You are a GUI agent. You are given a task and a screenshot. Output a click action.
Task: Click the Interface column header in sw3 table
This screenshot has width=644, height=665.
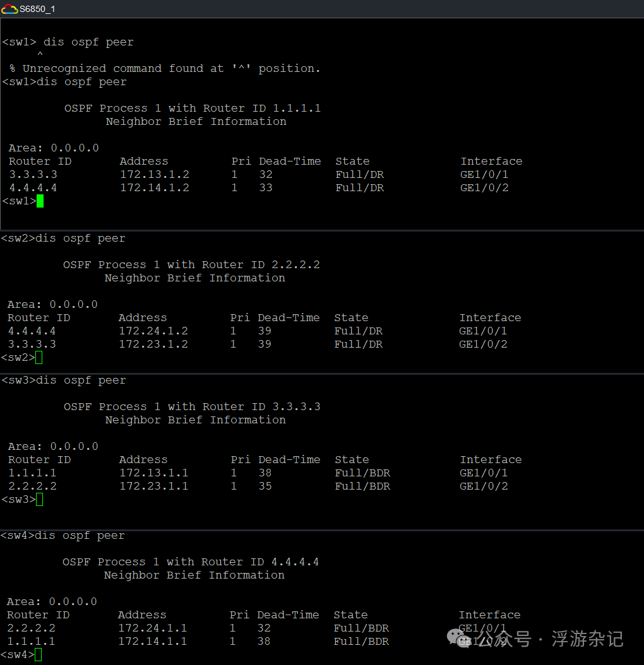tap(491, 460)
